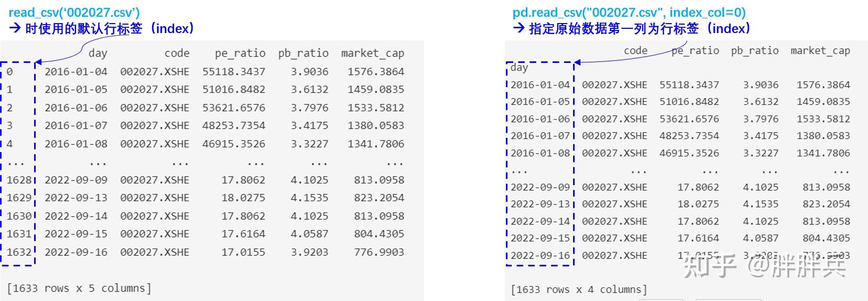Screen dimensions: 868x301
Task: Click pb_ratio 4.0587 in the 4-column table
Action: 761,238
